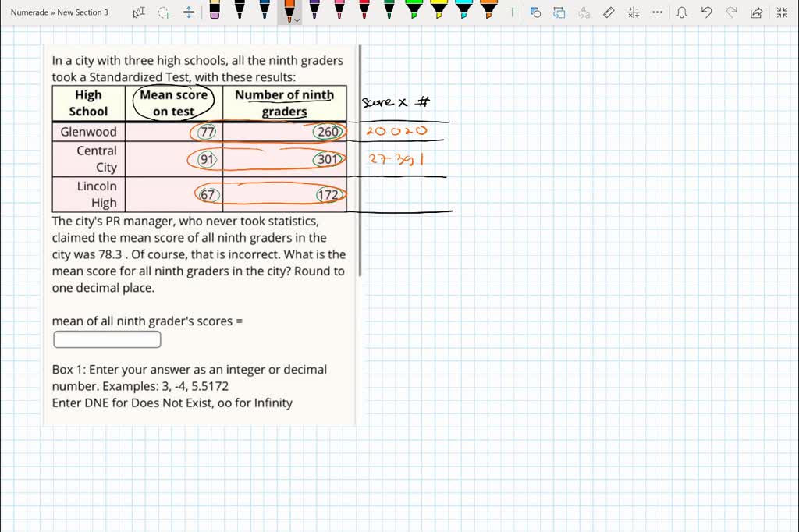Viewport: 799px width, 532px height.
Task: Open the more options ellipsis menu
Action: pos(656,12)
